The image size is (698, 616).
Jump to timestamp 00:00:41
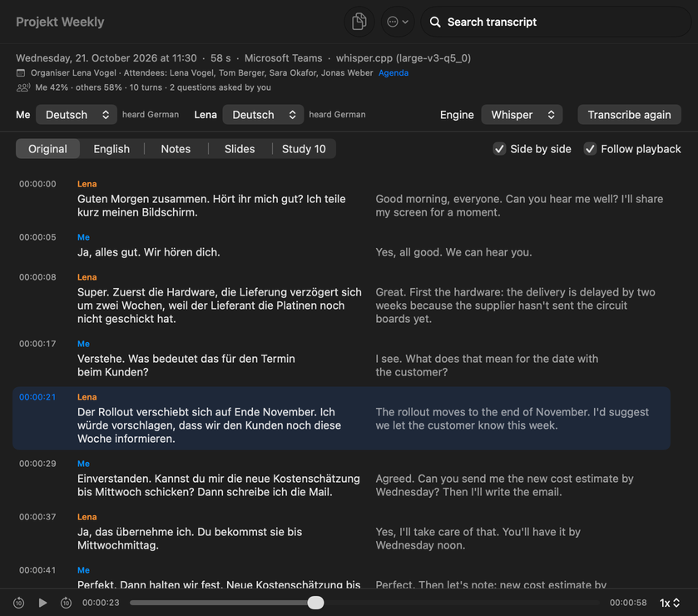click(37, 570)
